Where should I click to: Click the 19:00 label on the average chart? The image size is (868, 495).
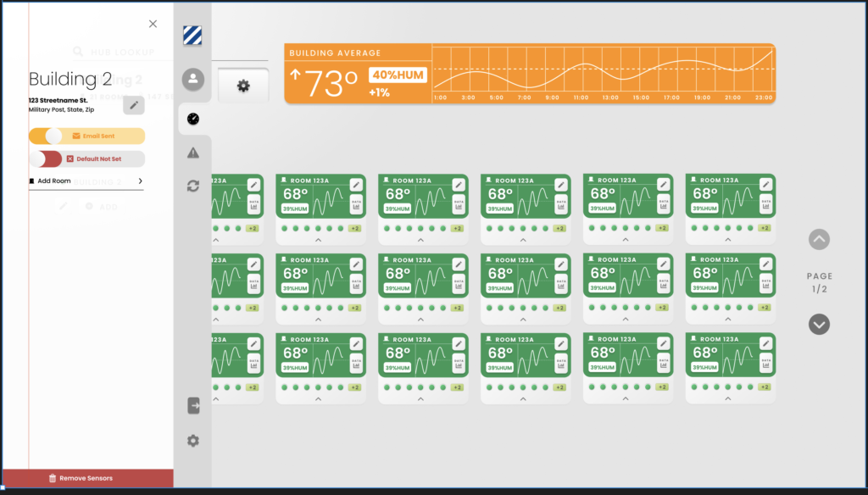(x=702, y=97)
